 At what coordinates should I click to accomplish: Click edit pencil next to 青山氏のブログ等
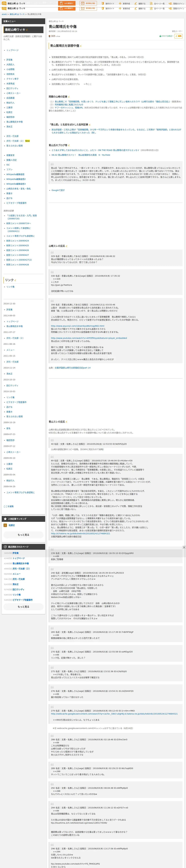point(69,145)
